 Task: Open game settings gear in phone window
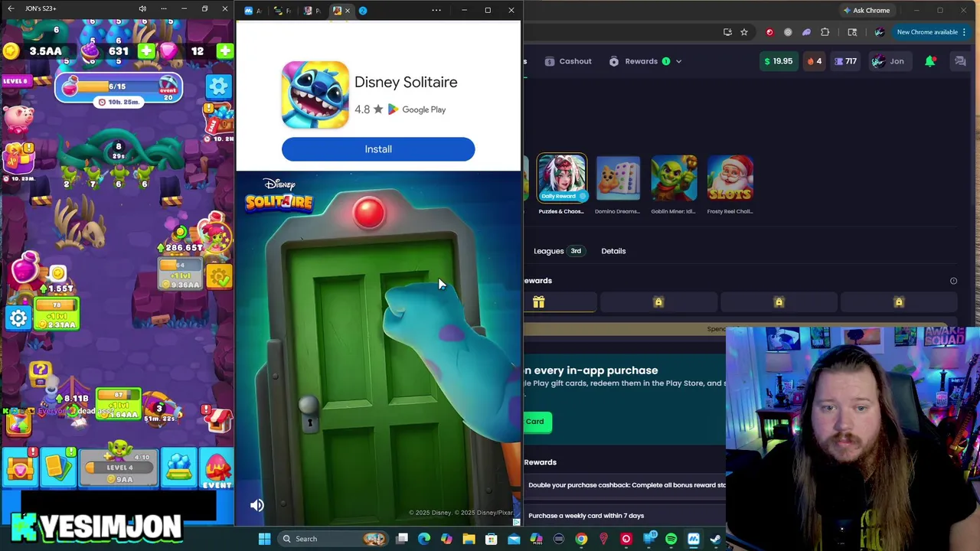(218, 86)
